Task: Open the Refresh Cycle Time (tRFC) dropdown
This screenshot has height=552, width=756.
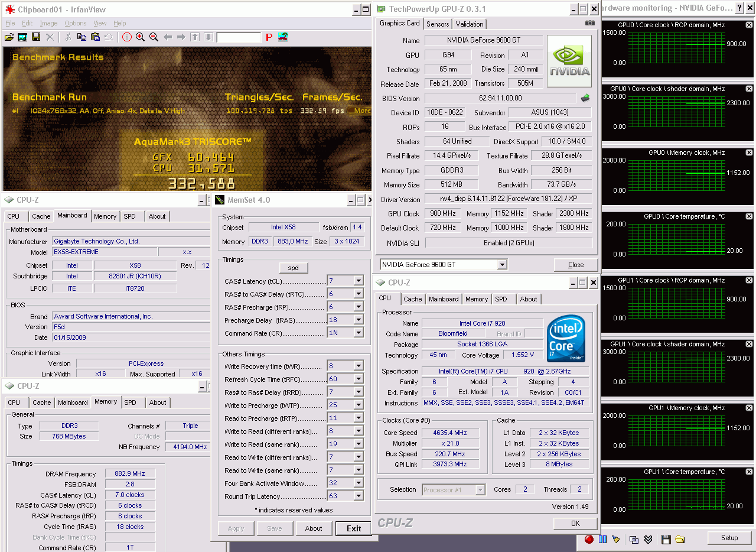Action: click(x=358, y=379)
